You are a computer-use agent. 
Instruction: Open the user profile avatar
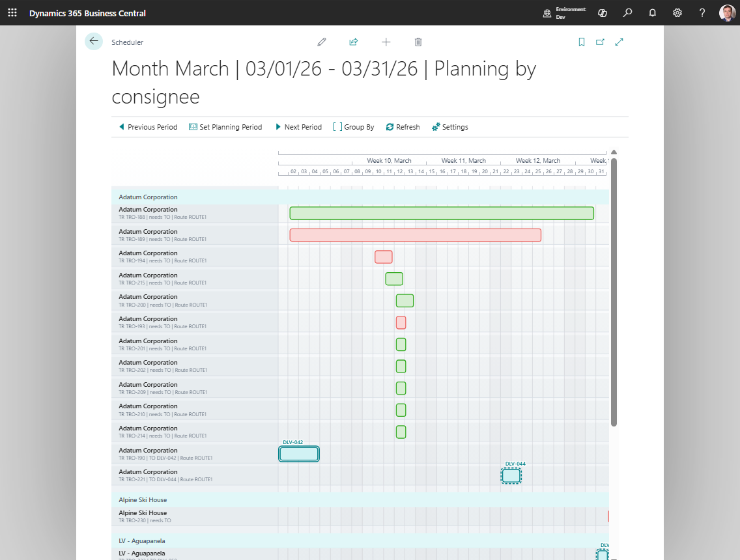coord(727,13)
